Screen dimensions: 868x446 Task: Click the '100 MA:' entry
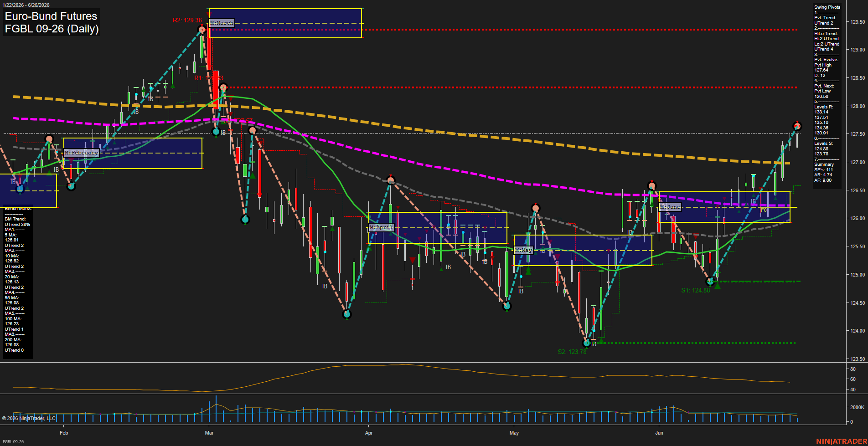(13, 319)
